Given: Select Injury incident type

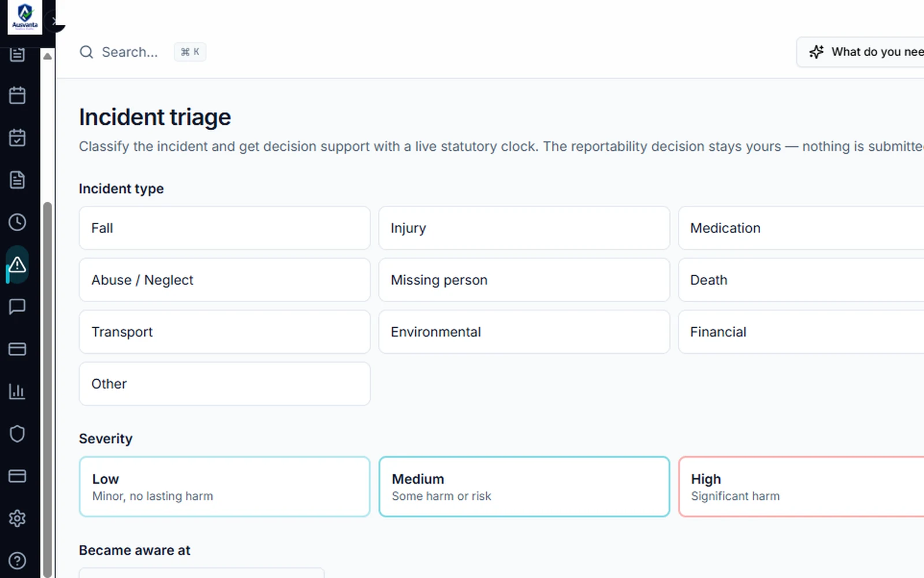Looking at the screenshot, I should pyautogui.click(x=524, y=228).
